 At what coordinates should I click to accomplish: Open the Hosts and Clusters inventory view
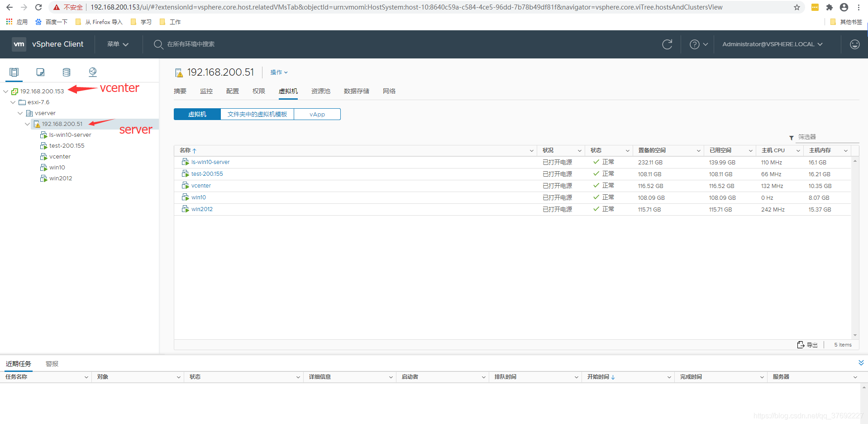click(x=14, y=72)
